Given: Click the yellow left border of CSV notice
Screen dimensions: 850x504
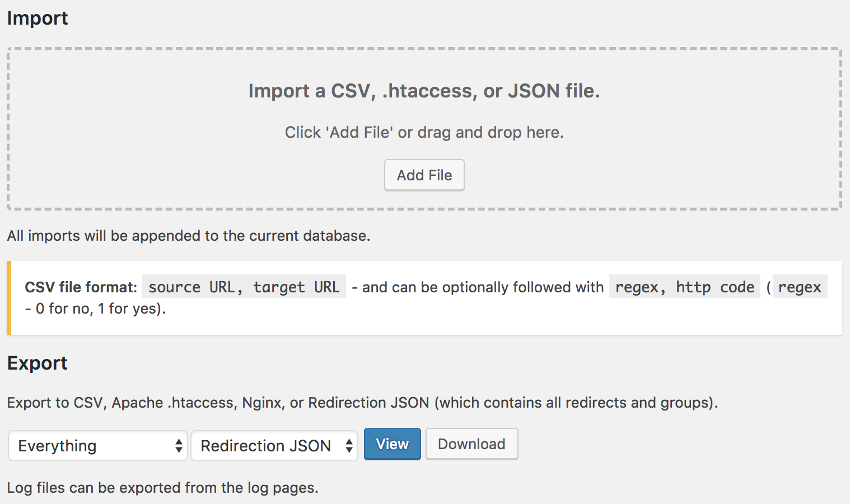Looking at the screenshot, I should 9,298.
